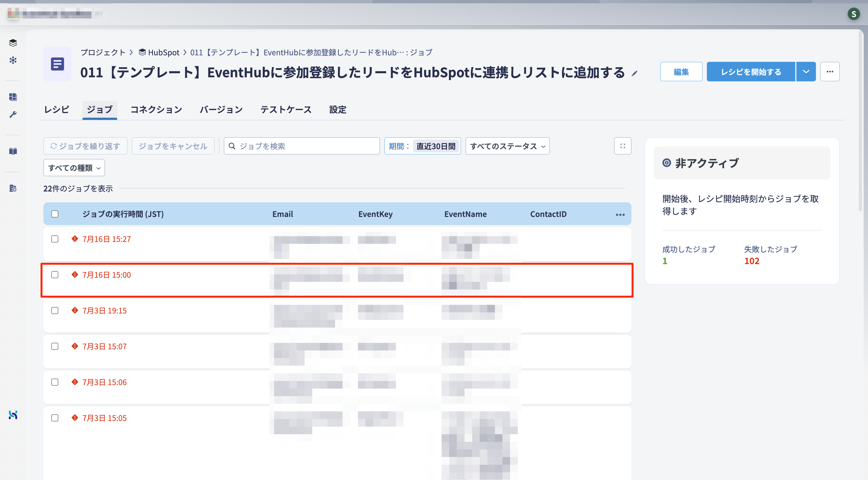Open the three-dots more actions button
The height and width of the screenshot is (480, 868).
[829, 71]
